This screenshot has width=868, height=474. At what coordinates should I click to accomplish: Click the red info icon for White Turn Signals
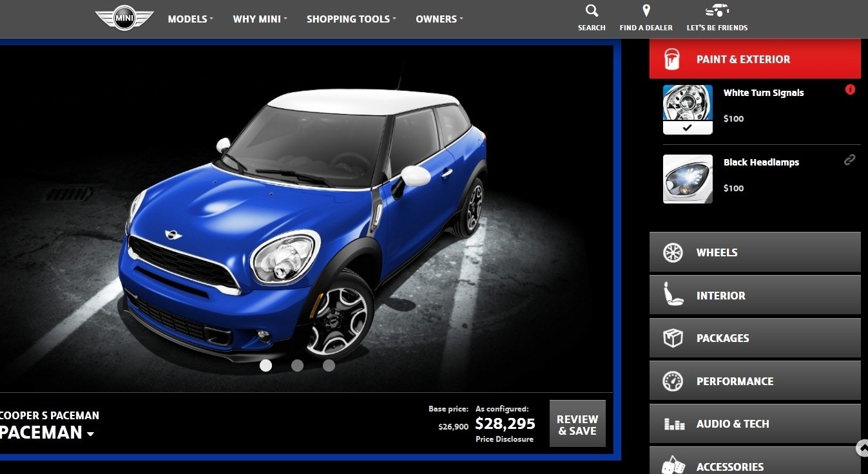coord(850,90)
